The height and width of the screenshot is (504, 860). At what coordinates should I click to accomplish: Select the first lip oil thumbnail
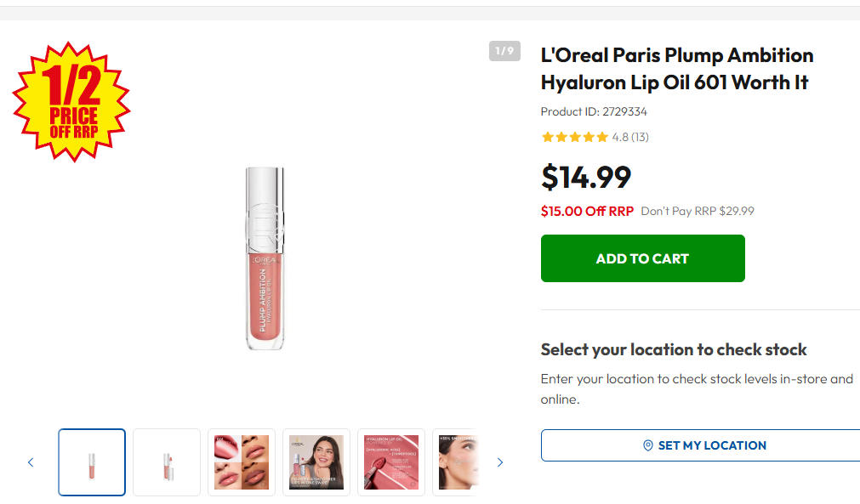[92, 462]
